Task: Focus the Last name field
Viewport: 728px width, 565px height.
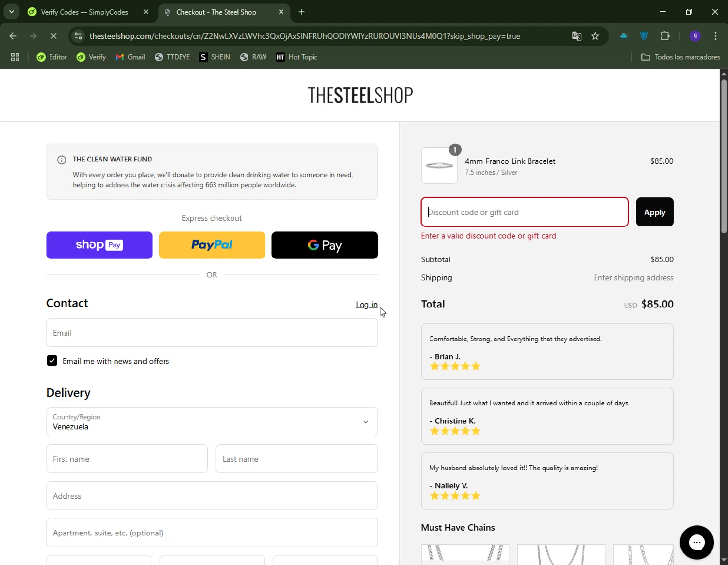Action: click(297, 459)
